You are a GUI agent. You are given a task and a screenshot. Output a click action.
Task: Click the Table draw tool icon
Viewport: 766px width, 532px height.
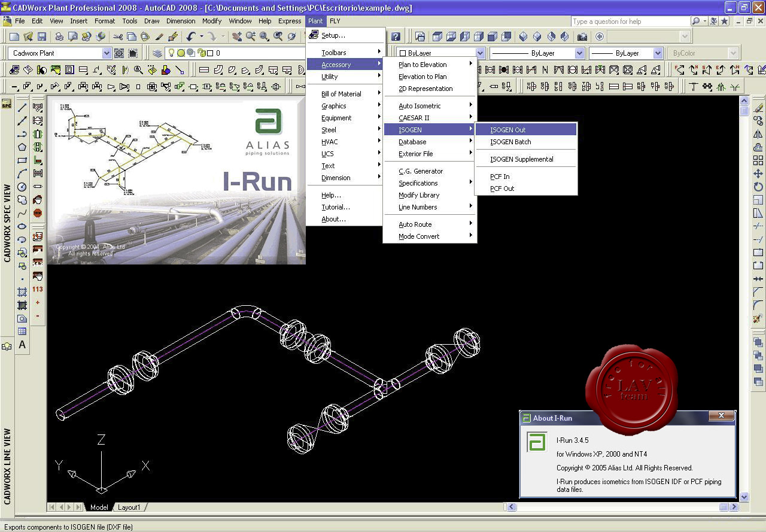pos(22,332)
